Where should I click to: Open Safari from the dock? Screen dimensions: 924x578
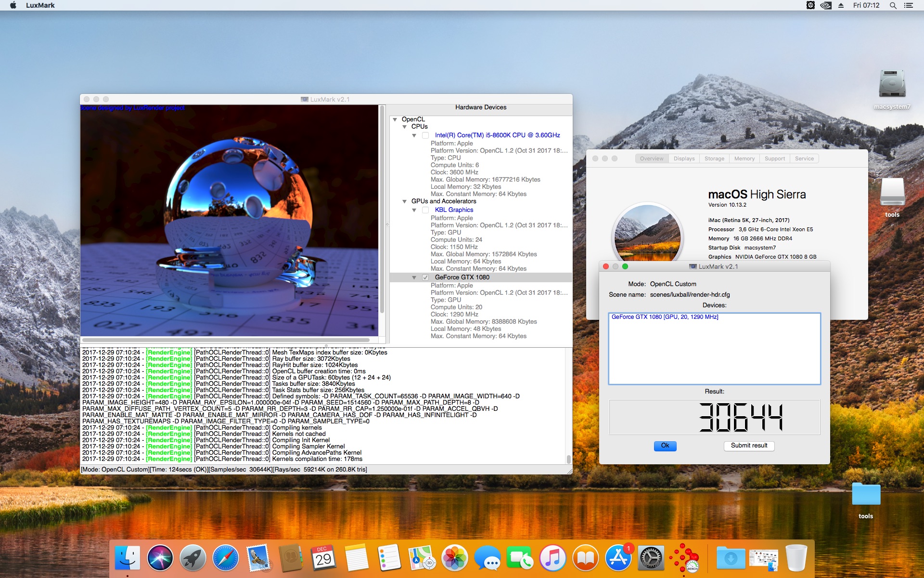pyautogui.click(x=225, y=558)
